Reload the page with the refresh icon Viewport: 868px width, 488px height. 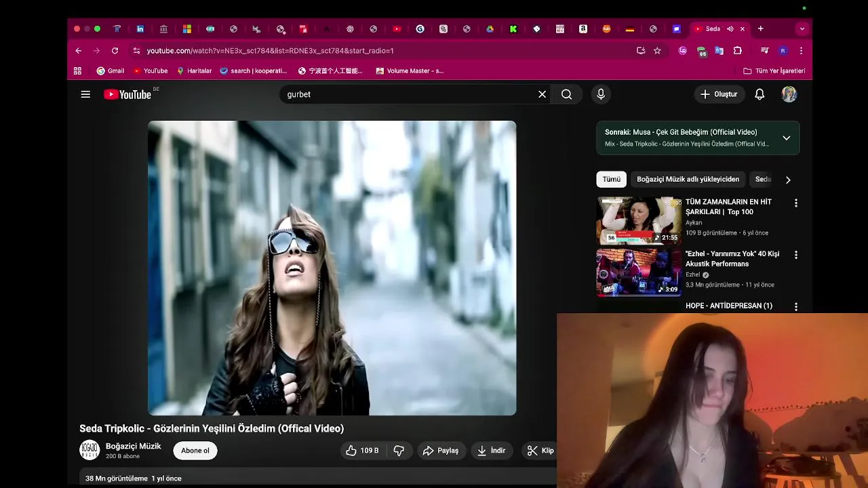[x=115, y=50]
